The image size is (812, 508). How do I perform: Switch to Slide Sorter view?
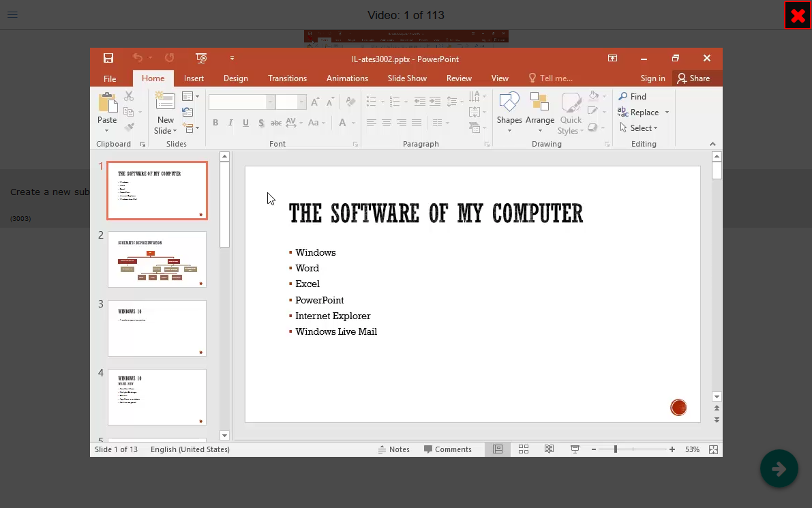[x=524, y=449]
